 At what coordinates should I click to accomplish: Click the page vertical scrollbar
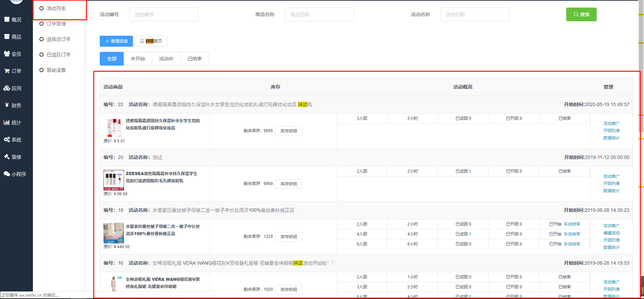tap(641, 66)
